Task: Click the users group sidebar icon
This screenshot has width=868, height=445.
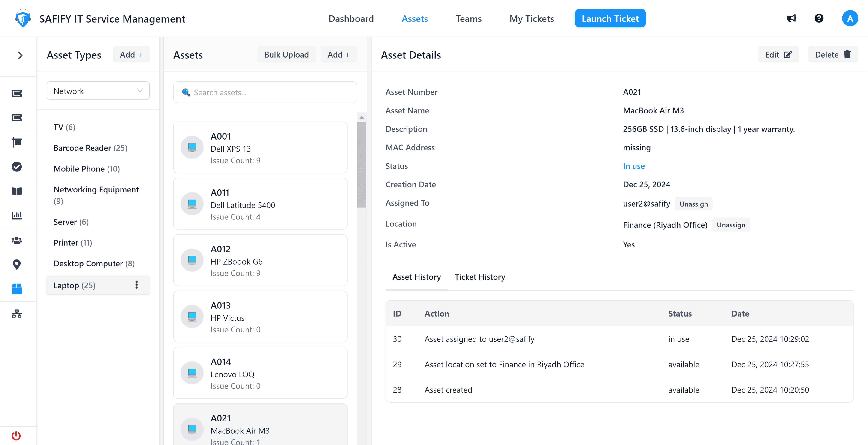Action: [x=17, y=240]
